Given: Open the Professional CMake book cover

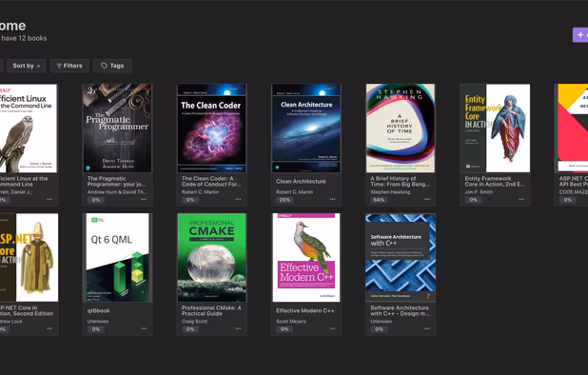Looking at the screenshot, I should [212, 258].
